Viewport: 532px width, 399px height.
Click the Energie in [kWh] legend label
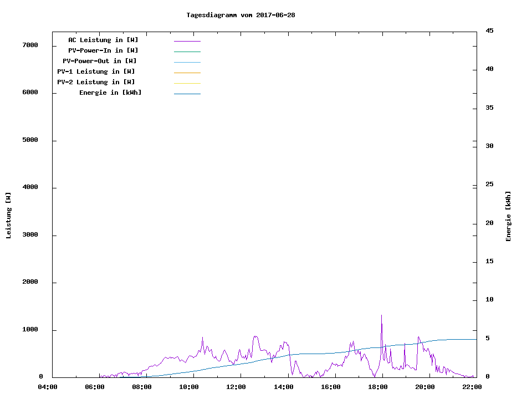(x=110, y=93)
